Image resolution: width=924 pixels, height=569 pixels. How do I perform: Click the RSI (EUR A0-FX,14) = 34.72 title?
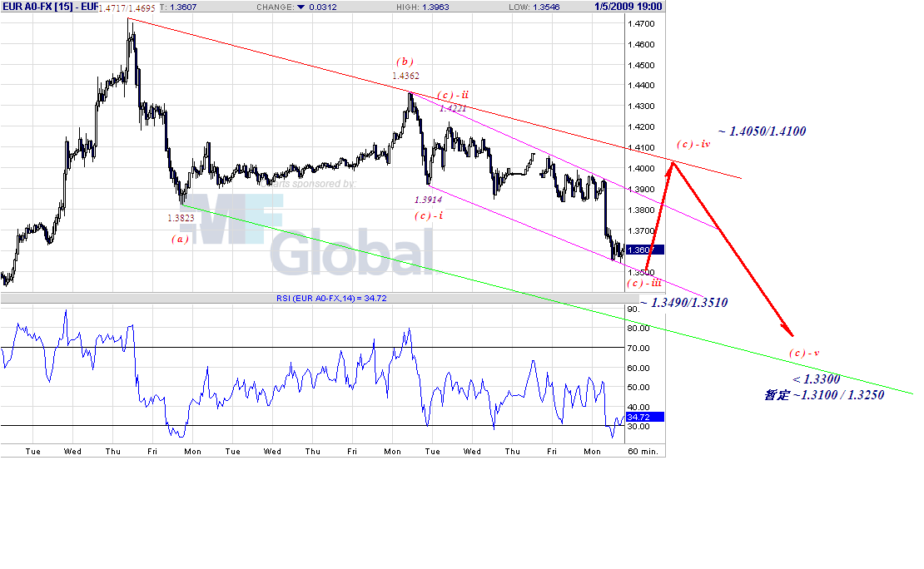coord(331,299)
